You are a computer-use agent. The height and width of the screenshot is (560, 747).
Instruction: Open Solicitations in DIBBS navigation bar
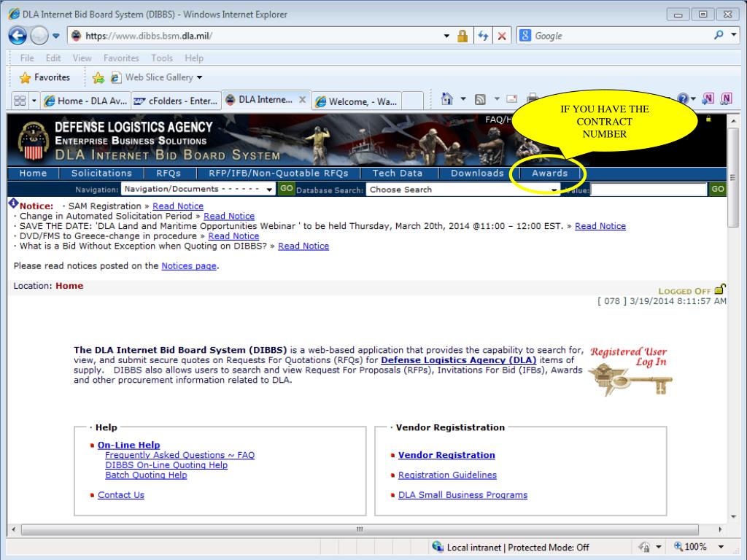pyautogui.click(x=101, y=174)
